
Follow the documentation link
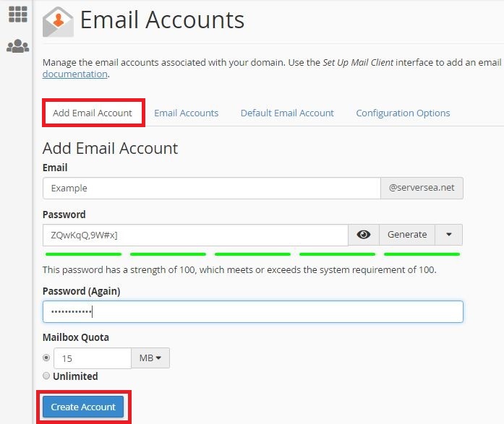(75, 74)
